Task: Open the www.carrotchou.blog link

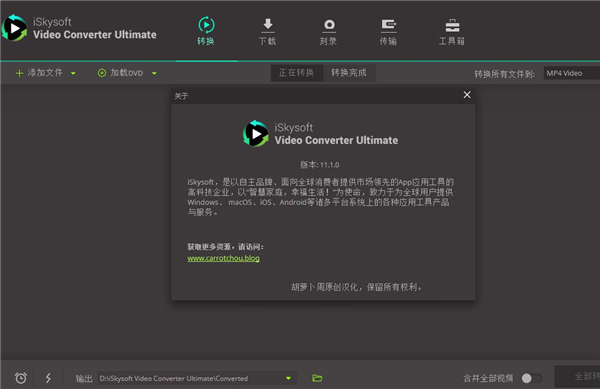Action: (x=223, y=258)
